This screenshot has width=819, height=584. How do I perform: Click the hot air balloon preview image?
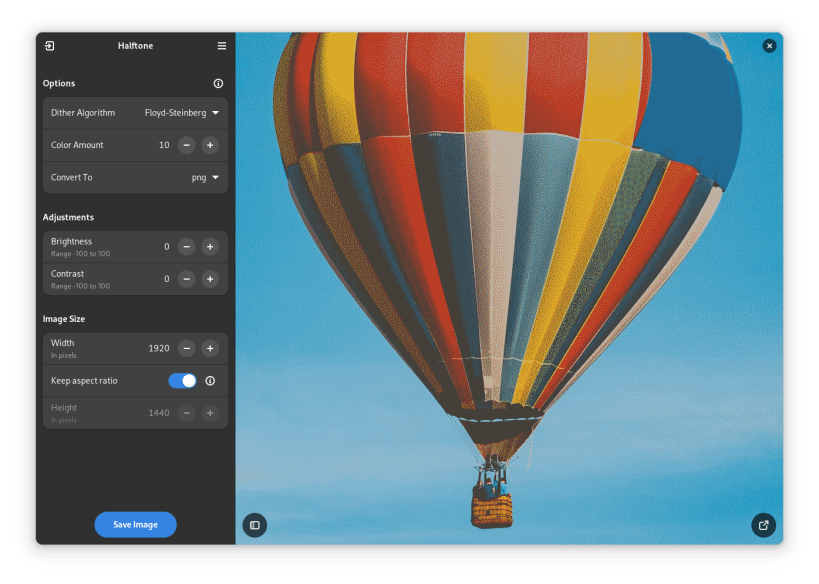click(509, 288)
